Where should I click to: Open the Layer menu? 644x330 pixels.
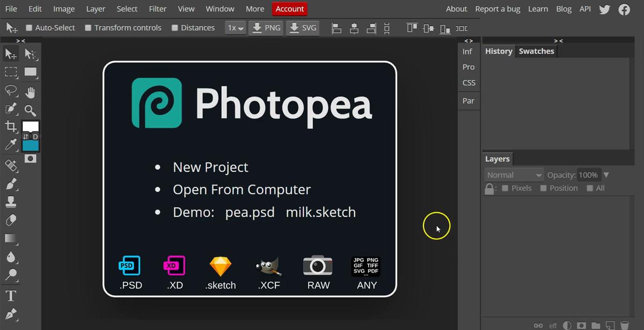point(96,9)
